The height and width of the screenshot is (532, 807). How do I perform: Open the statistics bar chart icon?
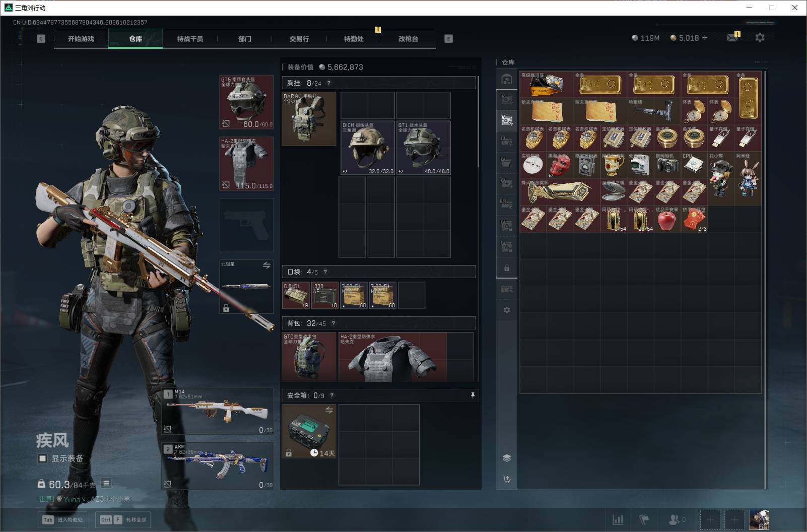[x=618, y=519]
